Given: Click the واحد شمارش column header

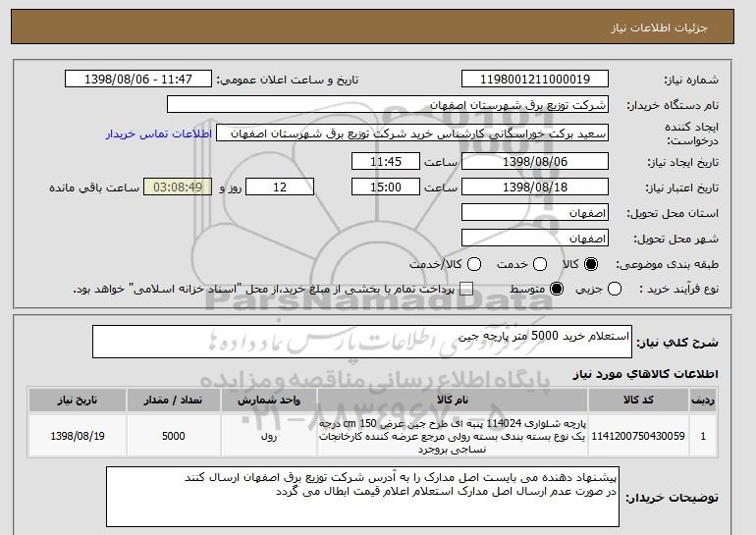Looking at the screenshot, I should point(269,401).
